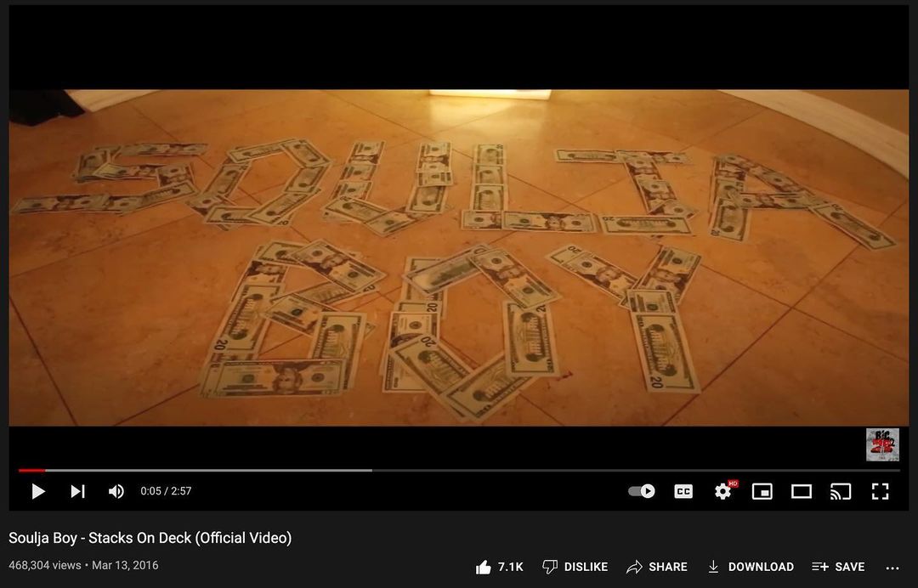Skip to the next video

pos(78,491)
